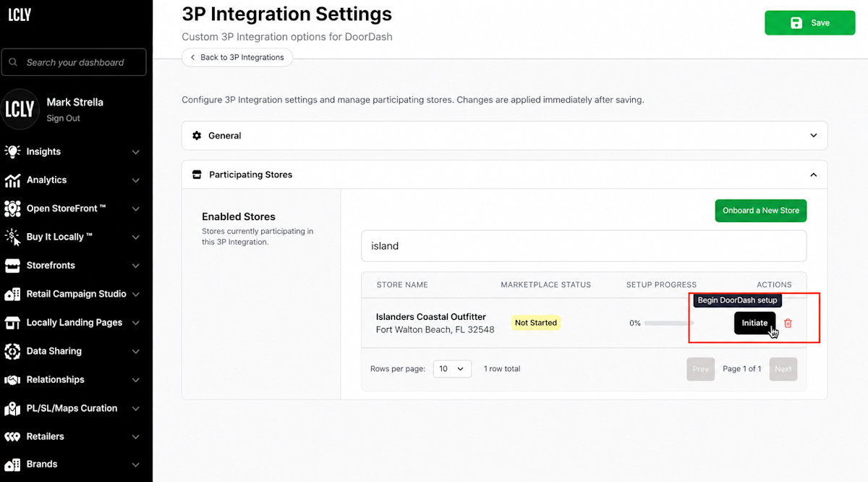
Task: Click the Storefronts shop icon
Action: tap(12, 266)
